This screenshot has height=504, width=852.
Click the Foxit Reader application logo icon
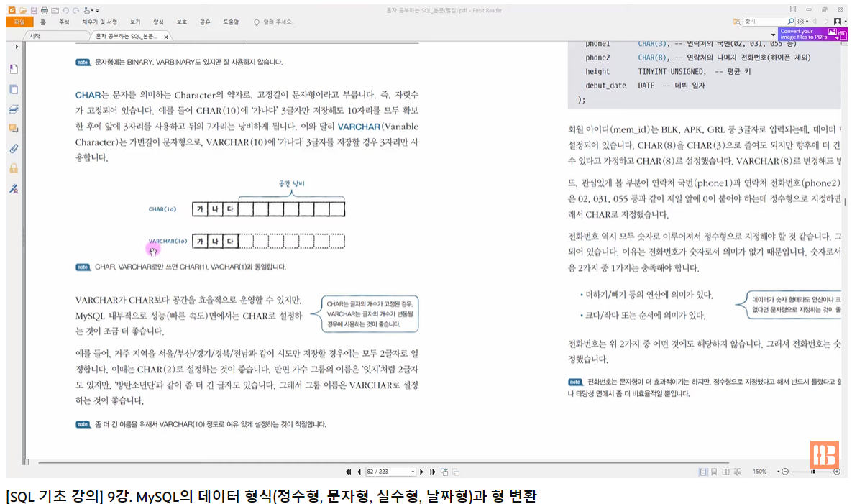(12, 10)
